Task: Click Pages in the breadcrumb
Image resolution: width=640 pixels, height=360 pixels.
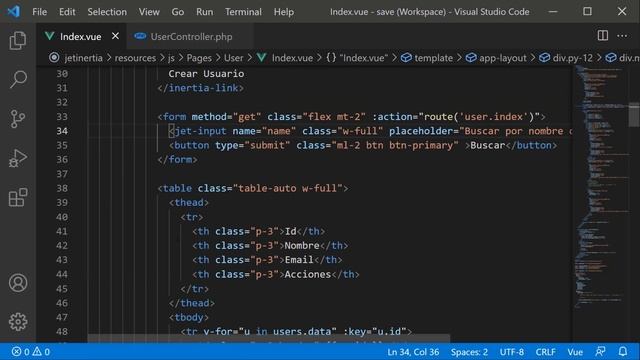Action: pos(199,58)
